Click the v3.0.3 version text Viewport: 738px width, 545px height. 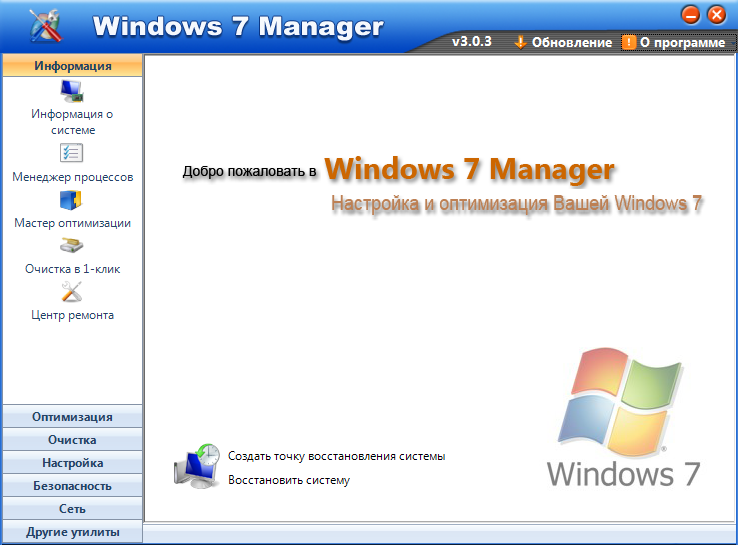[472, 41]
